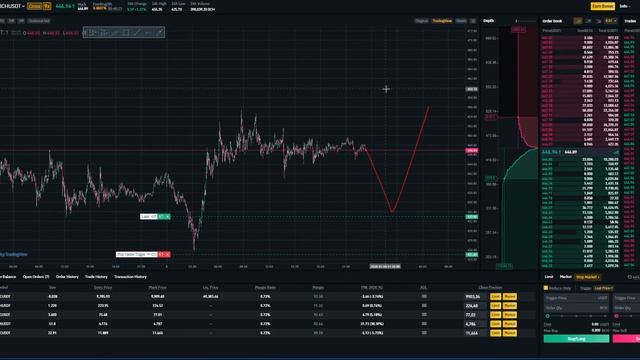Click ADL icon in the 4.786 row
Screen dimensions: 640x360
(x=424, y=324)
